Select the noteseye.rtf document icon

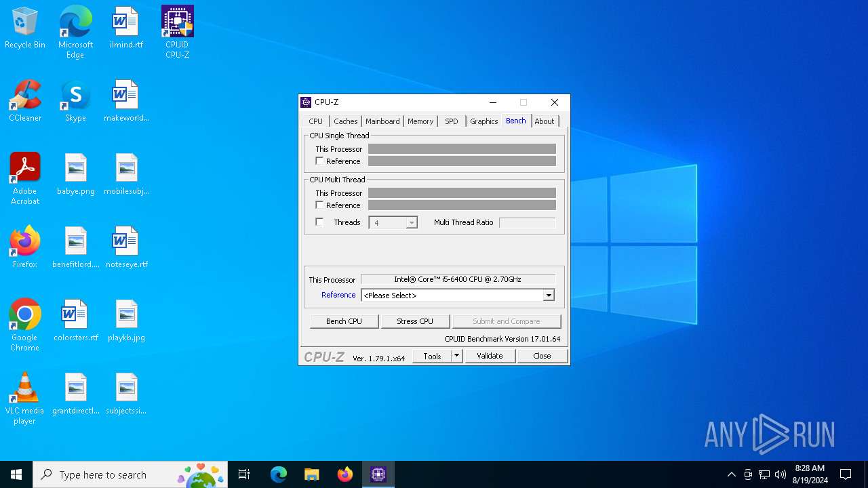[x=126, y=247]
